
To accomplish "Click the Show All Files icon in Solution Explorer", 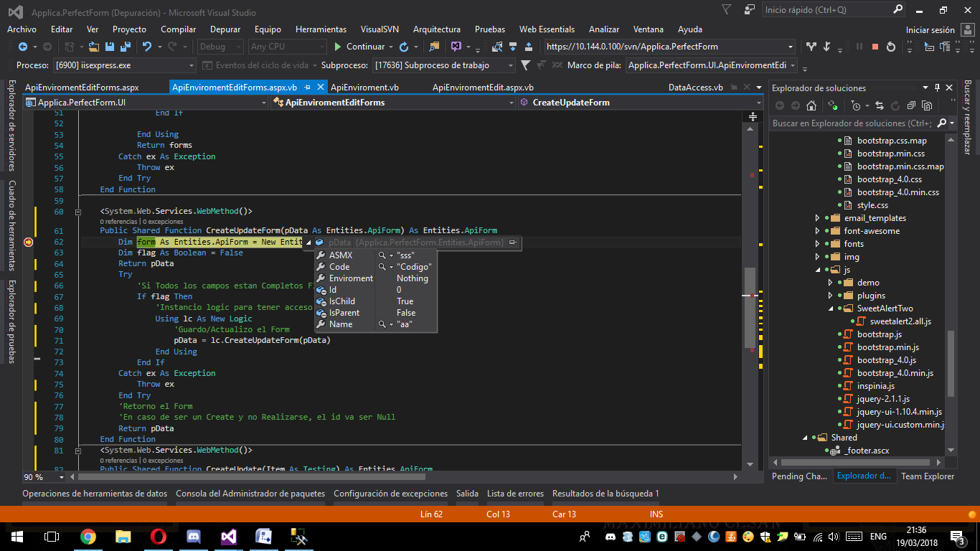I will tap(927, 105).
